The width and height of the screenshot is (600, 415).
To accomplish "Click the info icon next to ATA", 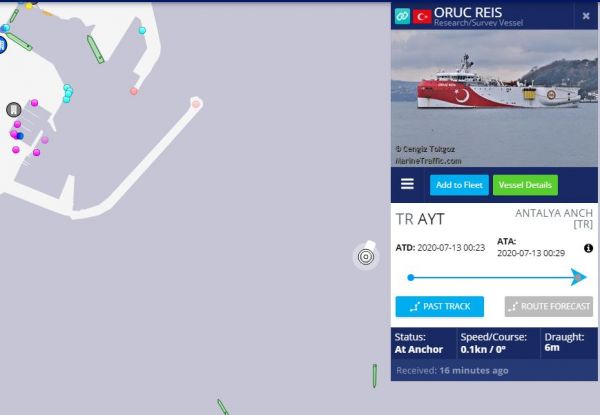I will pos(588,248).
